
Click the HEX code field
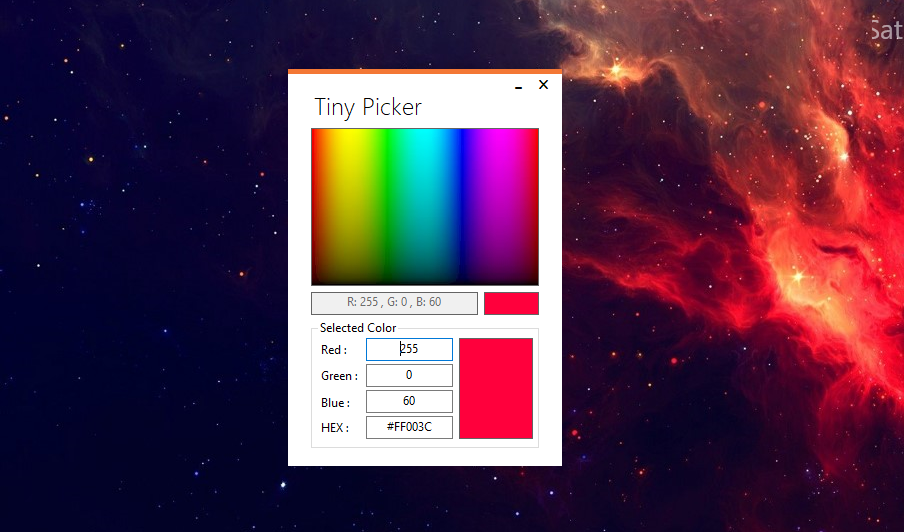pyautogui.click(x=409, y=427)
